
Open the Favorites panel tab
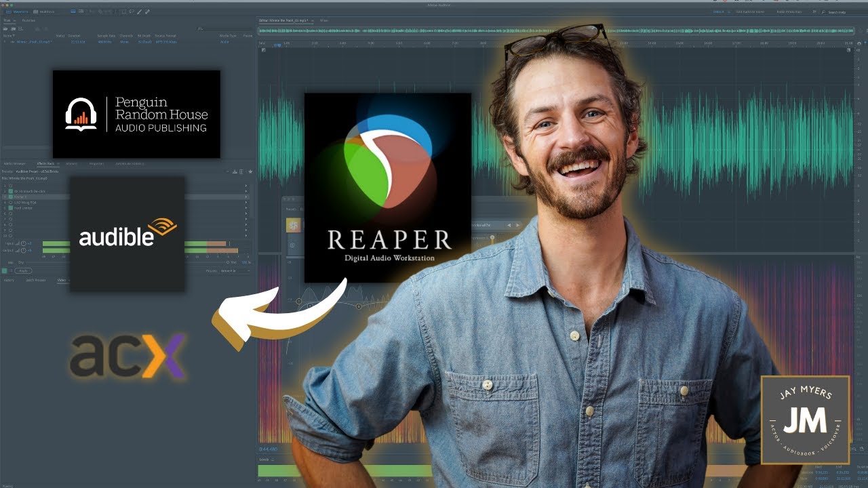pyautogui.click(x=28, y=20)
